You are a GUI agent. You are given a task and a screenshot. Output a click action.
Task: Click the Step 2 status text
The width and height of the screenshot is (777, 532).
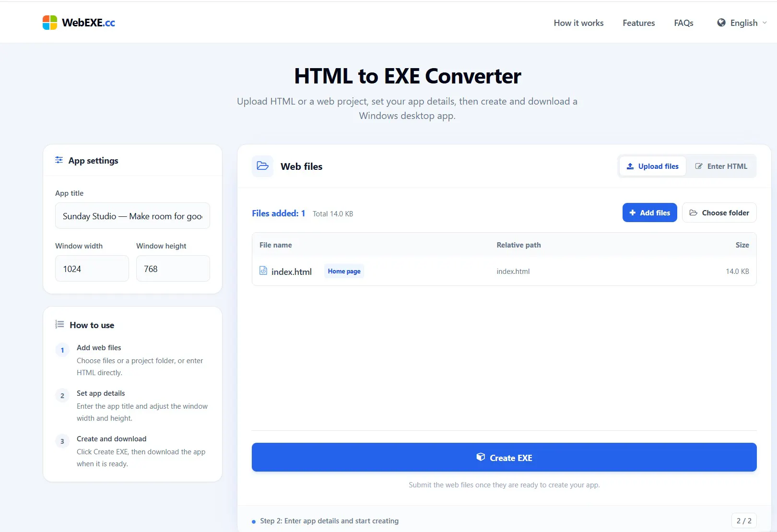329,520
